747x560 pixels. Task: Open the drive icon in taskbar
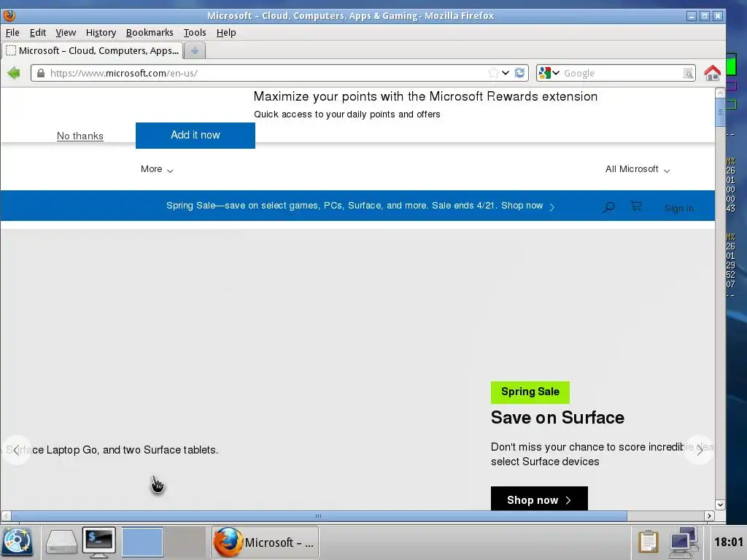coord(61,542)
